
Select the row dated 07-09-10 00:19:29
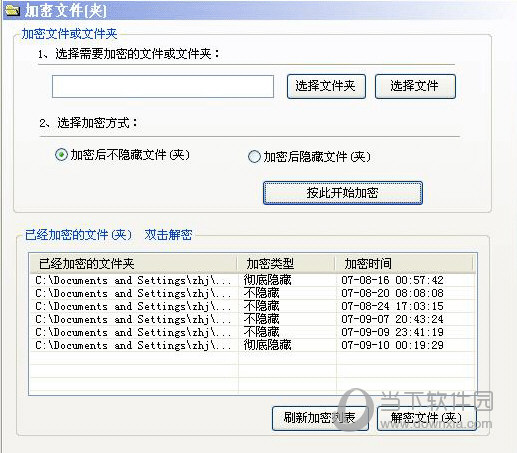(252, 345)
